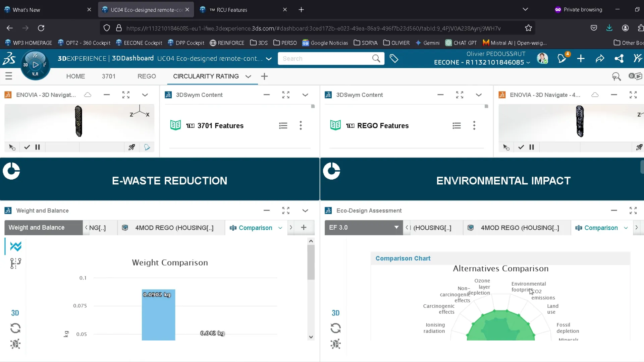
Task: Toggle pause in left 3D Navigate viewer
Action: (38, 147)
